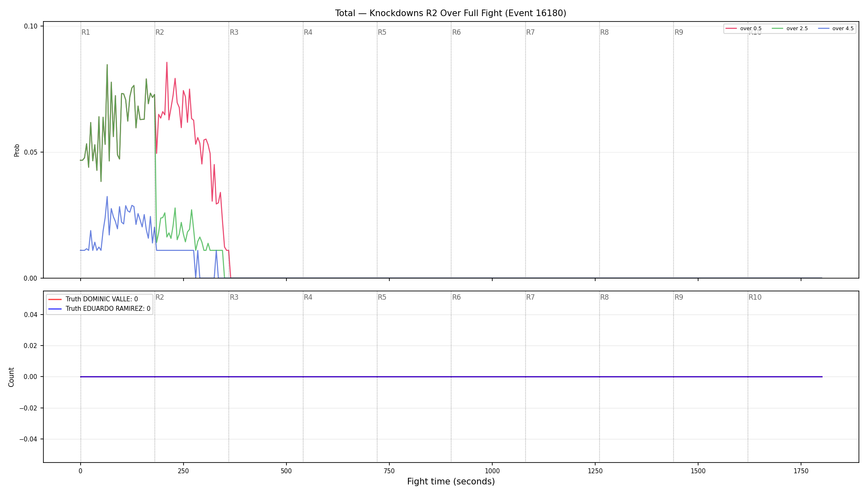868x496 pixels.
Task: Click the 0.00 tick on the Prob axis
Action: point(31,279)
